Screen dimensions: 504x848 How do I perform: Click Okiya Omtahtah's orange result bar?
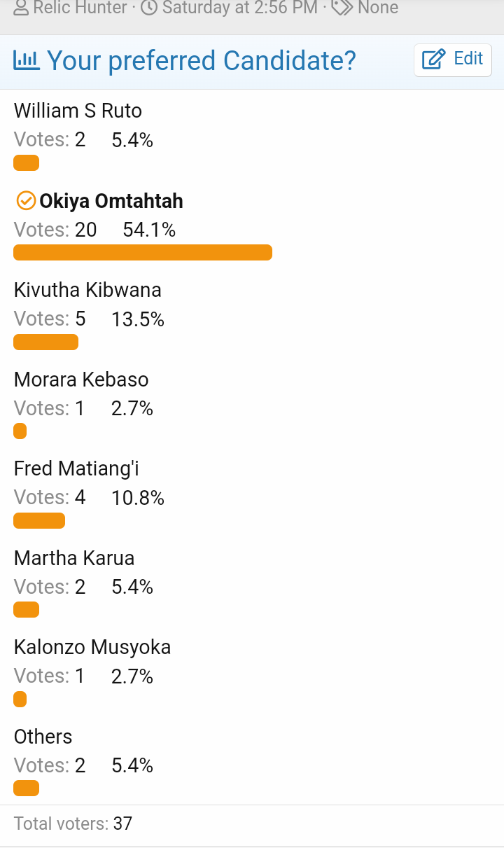pos(143,252)
